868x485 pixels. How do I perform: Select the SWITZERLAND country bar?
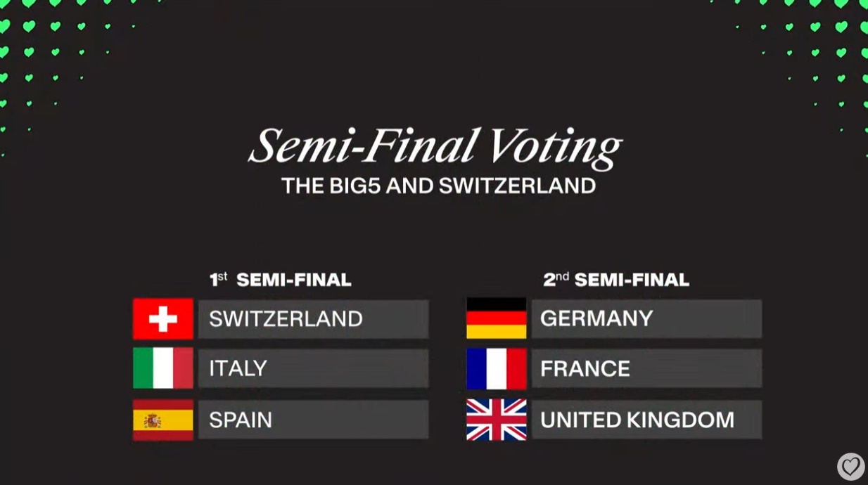click(x=313, y=319)
